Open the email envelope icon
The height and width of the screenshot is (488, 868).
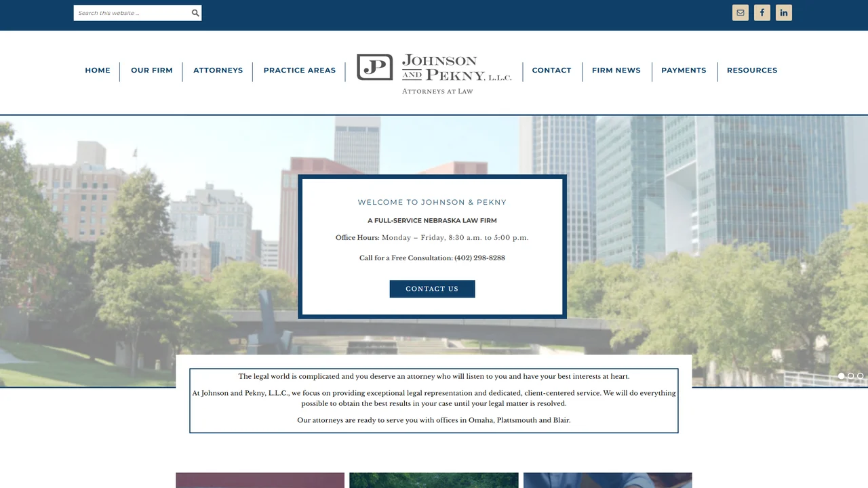click(741, 13)
